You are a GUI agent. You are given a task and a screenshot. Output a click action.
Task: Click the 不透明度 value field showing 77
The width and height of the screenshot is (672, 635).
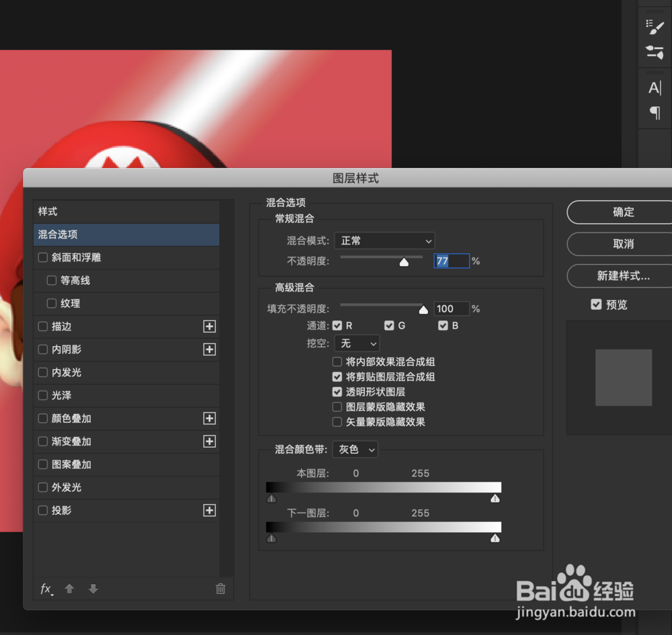click(452, 261)
